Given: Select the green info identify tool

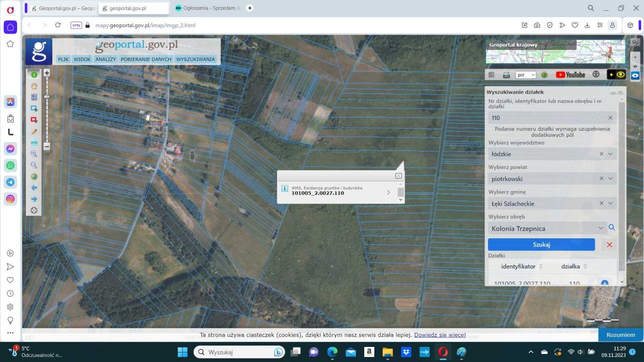Looking at the screenshot, I should (34, 74).
